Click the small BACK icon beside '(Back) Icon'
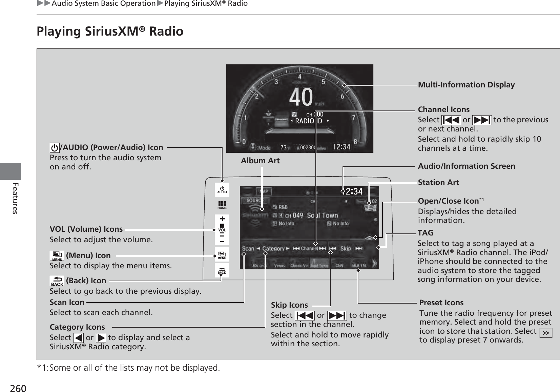The height and width of the screenshot is (392, 560). tap(57, 281)
